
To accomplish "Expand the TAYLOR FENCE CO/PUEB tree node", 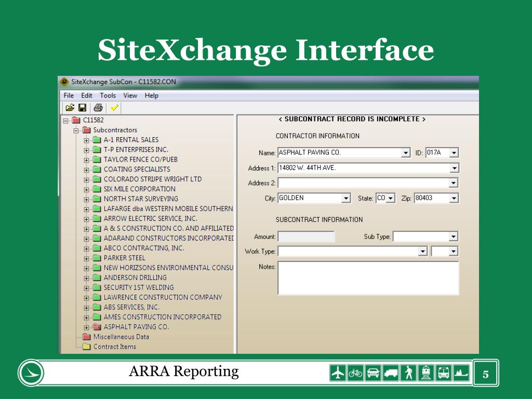I will [87, 160].
